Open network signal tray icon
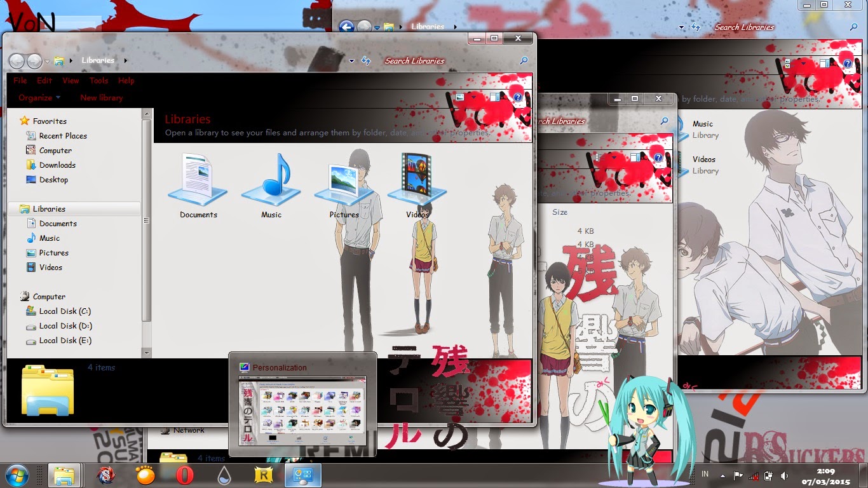 pyautogui.click(x=754, y=475)
